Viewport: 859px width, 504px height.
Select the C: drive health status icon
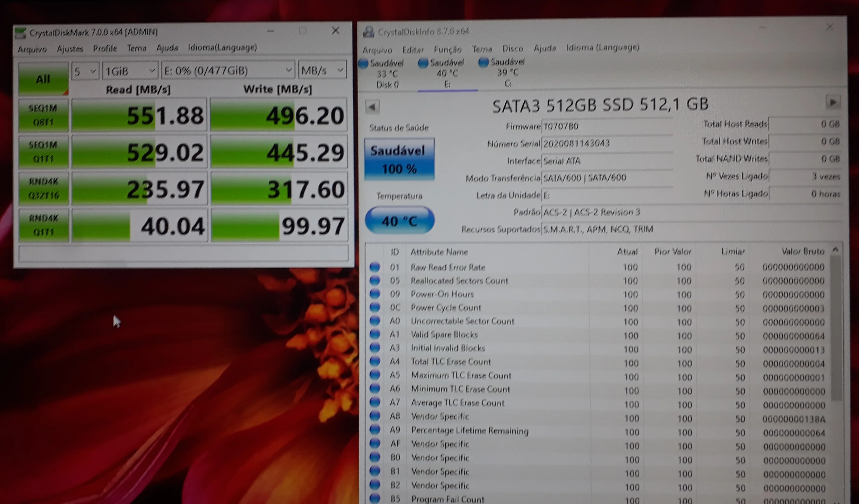(x=483, y=62)
